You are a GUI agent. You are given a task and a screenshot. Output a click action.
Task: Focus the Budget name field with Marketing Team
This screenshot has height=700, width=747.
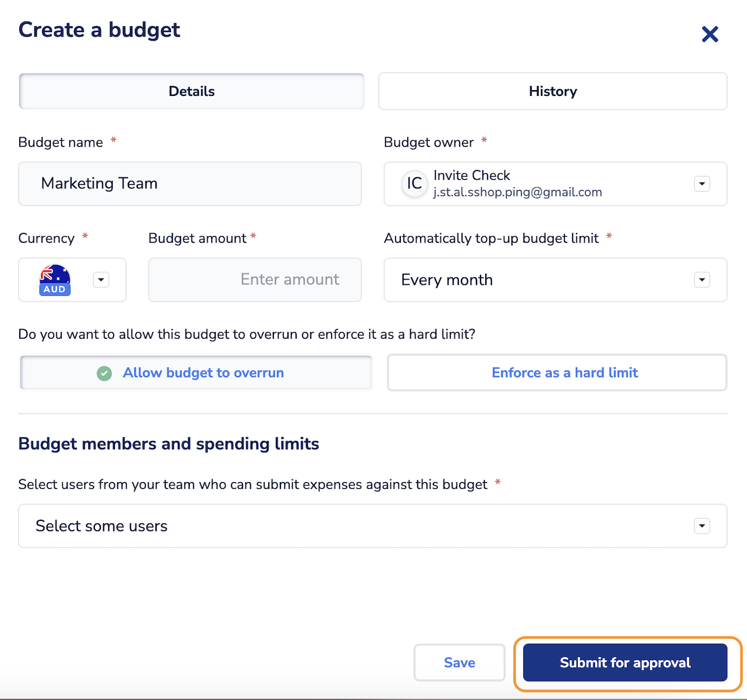pos(190,184)
